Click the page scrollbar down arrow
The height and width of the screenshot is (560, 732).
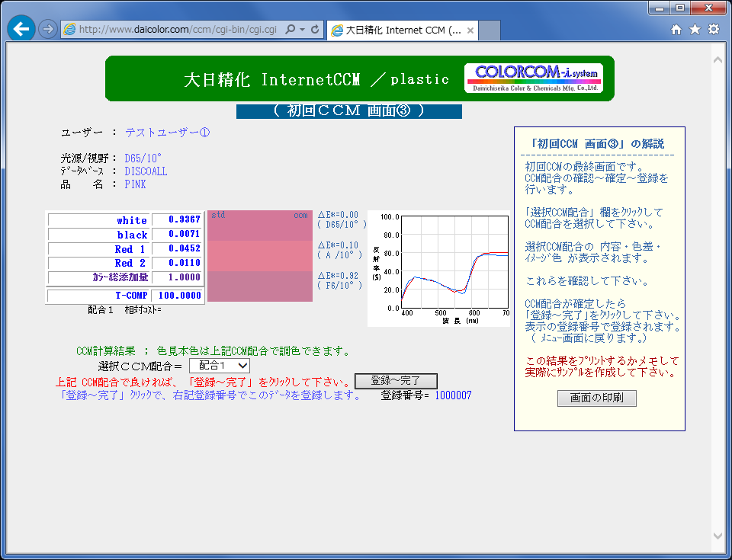(718, 536)
